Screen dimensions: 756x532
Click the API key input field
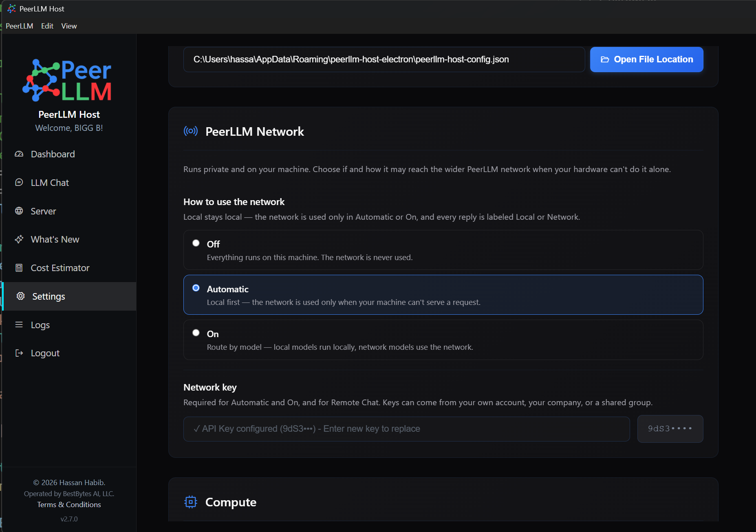(x=406, y=429)
